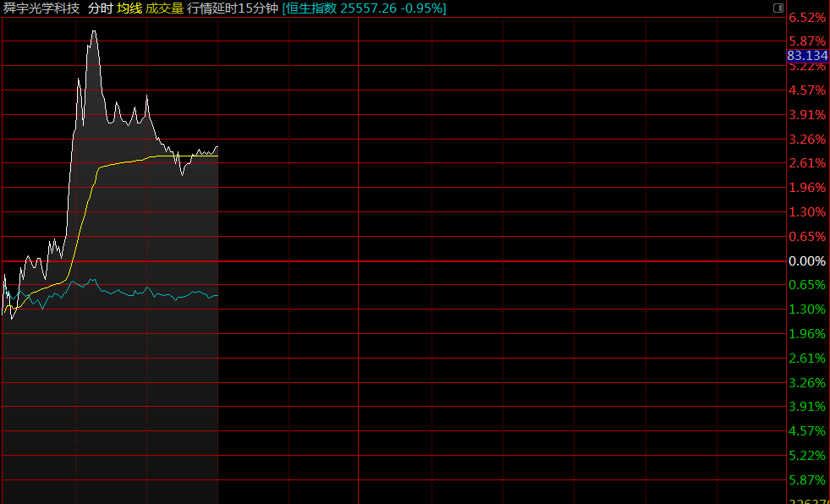Click the red 5.87% axis label
This screenshot has height=504, width=830.
(806, 41)
